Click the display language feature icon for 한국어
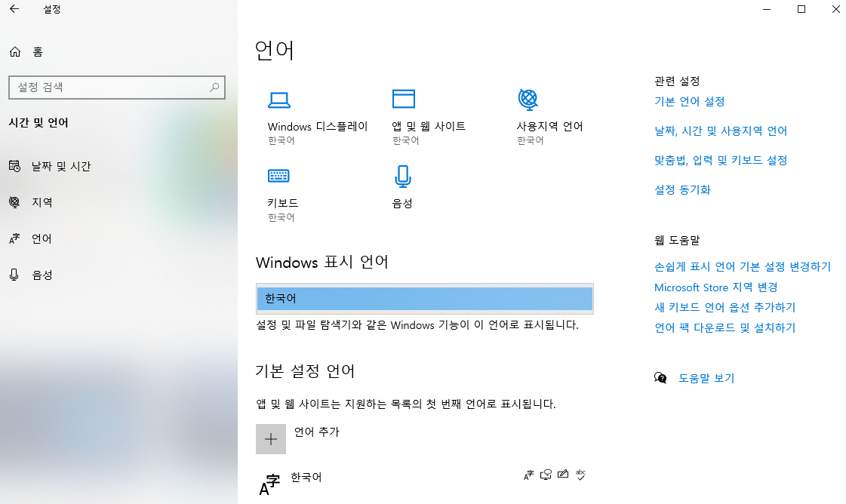Screen dimensions: 846x504 529,475
